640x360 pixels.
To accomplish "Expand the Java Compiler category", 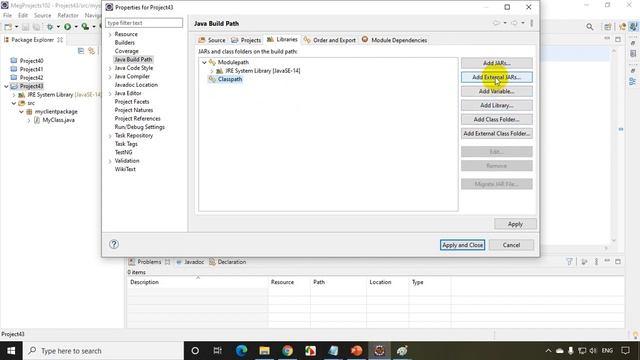I will pyautogui.click(x=110, y=77).
